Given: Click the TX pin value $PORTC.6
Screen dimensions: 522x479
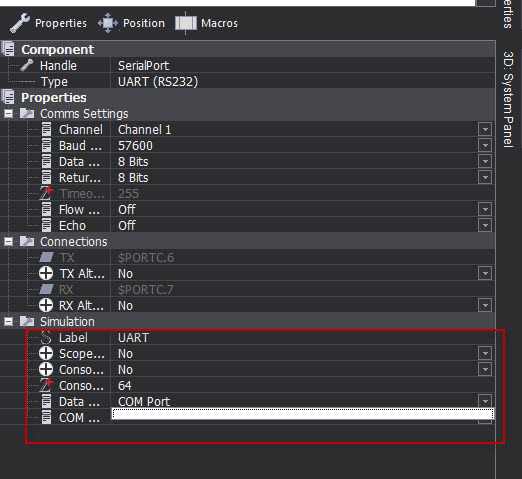Looking at the screenshot, I should click(x=146, y=258).
